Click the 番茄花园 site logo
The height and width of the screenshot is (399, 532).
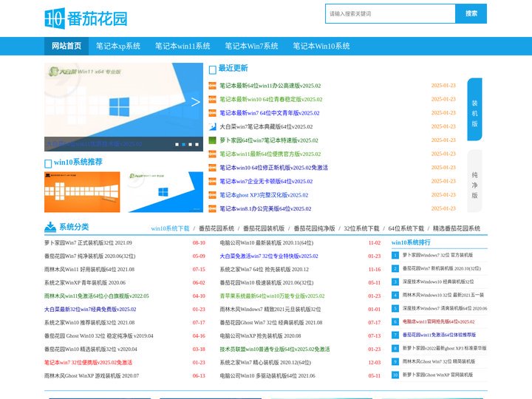[86, 18]
